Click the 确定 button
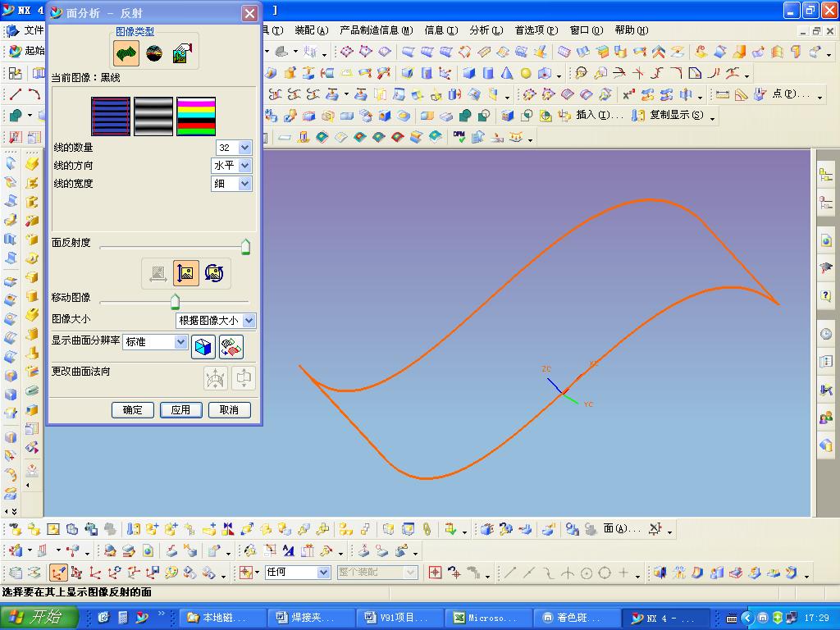 [x=132, y=410]
